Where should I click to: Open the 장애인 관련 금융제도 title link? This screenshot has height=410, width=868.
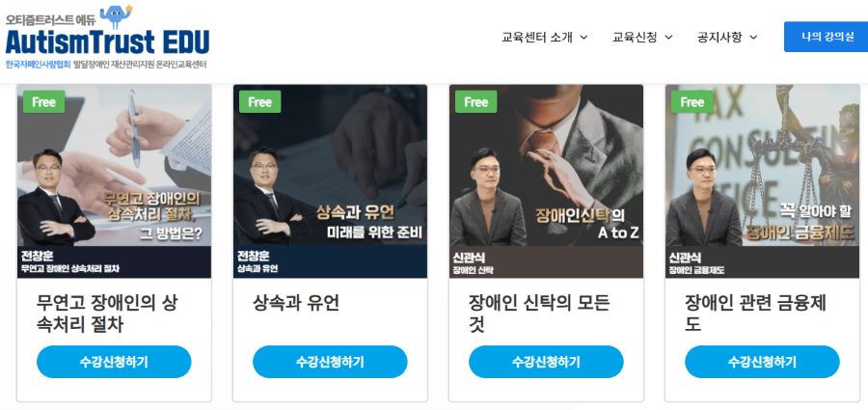pyautogui.click(x=755, y=313)
